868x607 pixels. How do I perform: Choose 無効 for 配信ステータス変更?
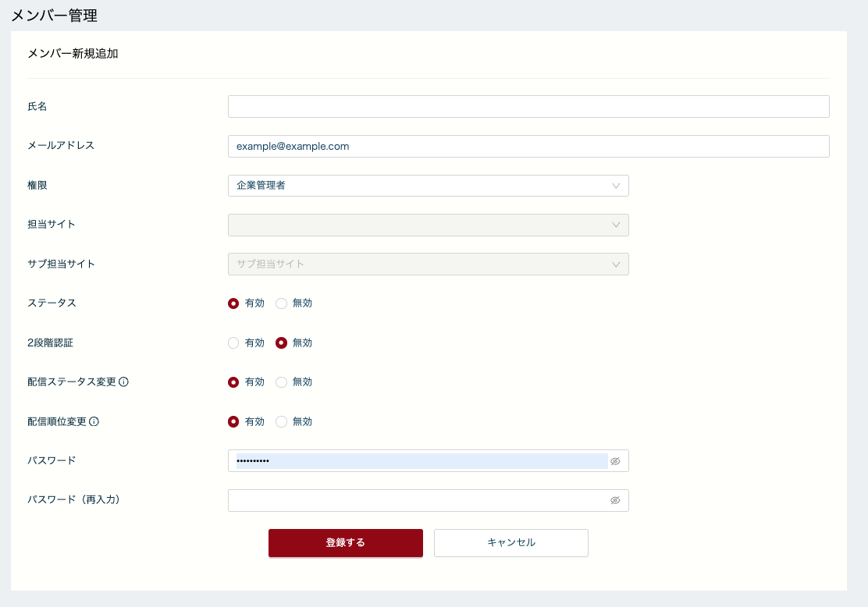(281, 382)
